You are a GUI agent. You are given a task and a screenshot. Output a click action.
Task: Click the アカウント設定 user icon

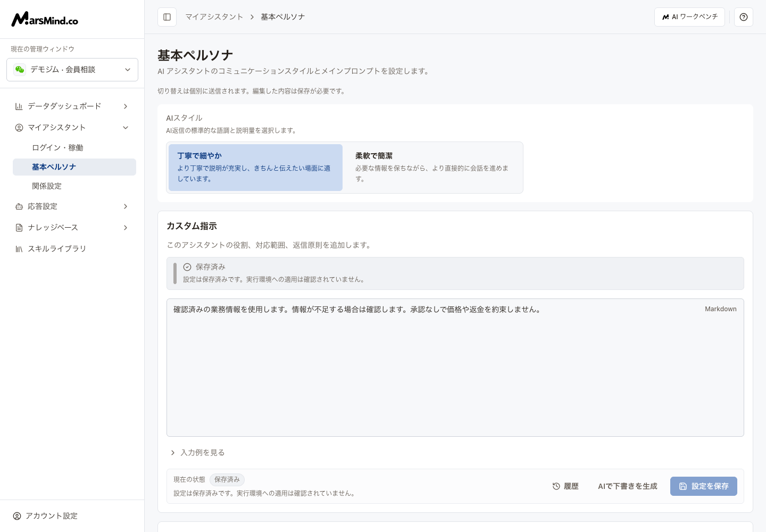coord(17,516)
